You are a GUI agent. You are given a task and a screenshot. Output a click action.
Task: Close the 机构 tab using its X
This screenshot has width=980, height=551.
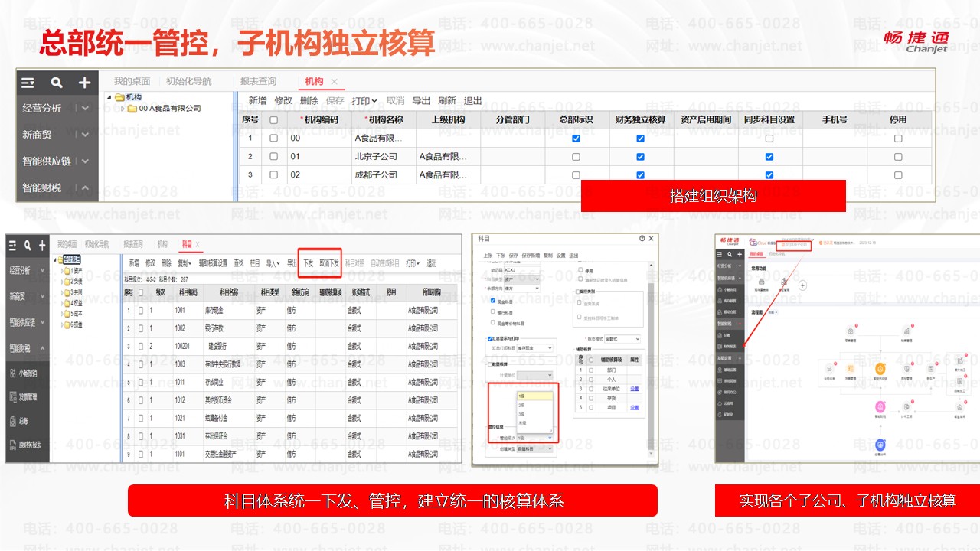pos(334,82)
